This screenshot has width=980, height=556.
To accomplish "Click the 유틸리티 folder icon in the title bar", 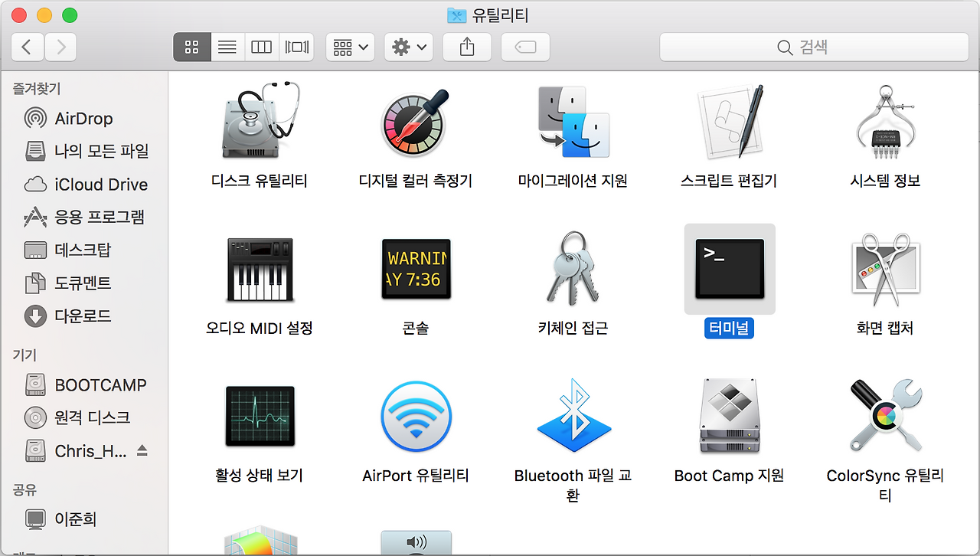I will point(456,15).
